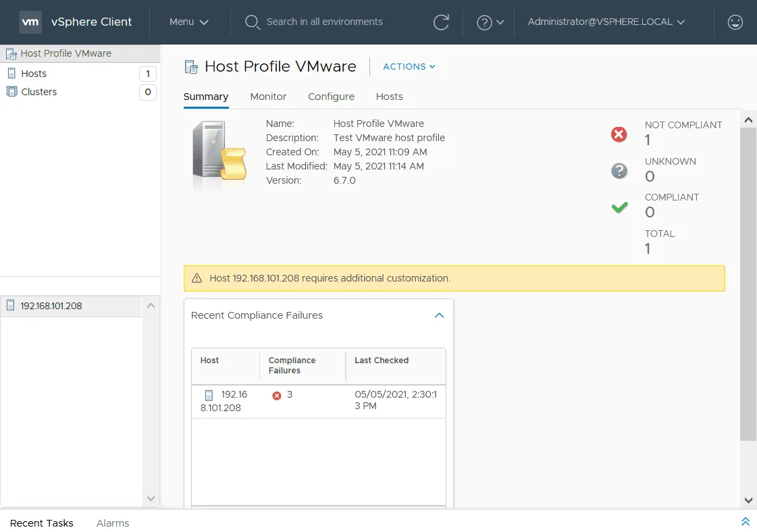Open the ACTIONS dropdown
Viewport: 757px width, 532px height.
(x=409, y=66)
